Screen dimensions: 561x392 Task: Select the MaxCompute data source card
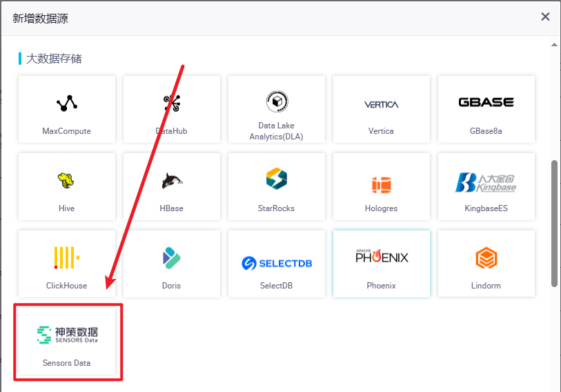[67, 109]
